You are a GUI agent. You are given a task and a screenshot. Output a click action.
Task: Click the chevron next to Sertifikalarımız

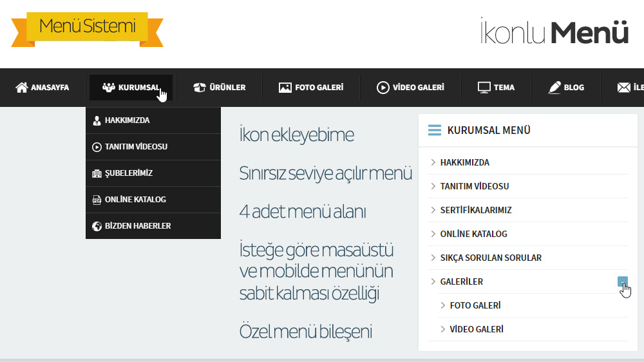point(433,210)
